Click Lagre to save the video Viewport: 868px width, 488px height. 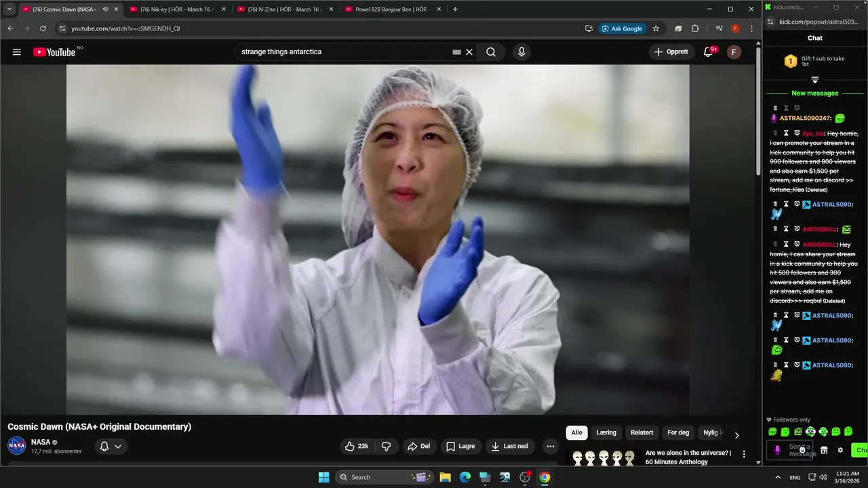click(x=460, y=446)
